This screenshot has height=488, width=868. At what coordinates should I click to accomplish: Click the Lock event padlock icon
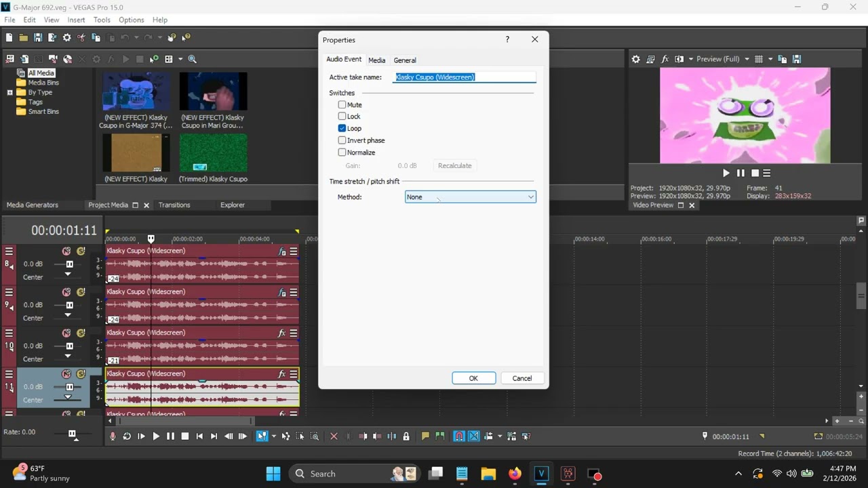click(406, 436)
